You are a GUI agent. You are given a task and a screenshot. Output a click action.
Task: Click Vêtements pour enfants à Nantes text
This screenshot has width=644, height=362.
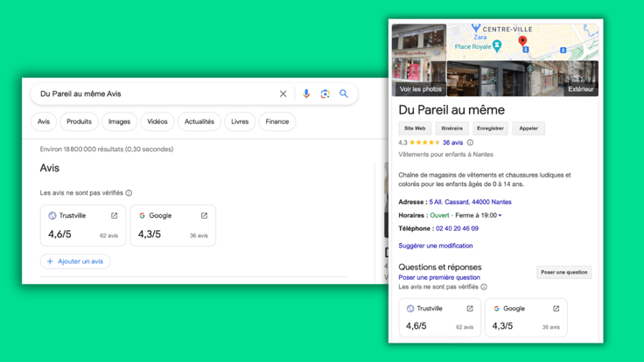coord(445,155)
